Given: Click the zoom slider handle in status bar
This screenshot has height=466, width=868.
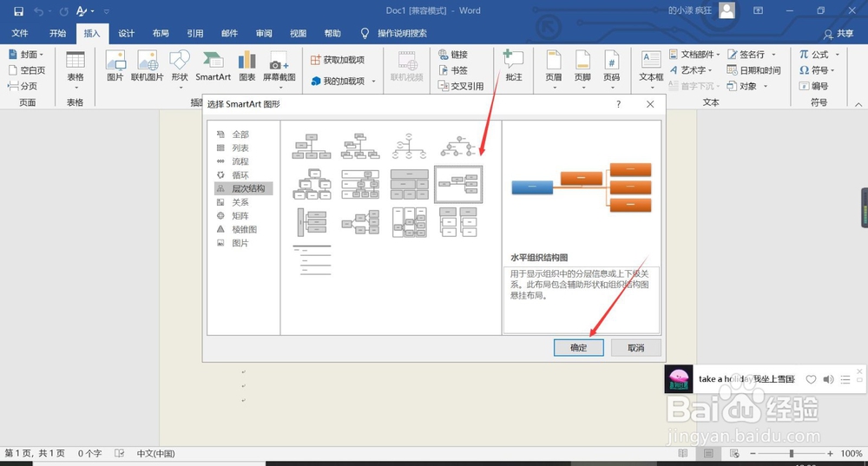Looking at the screenshot, I should pyautogui.click(x=792, y=454).
